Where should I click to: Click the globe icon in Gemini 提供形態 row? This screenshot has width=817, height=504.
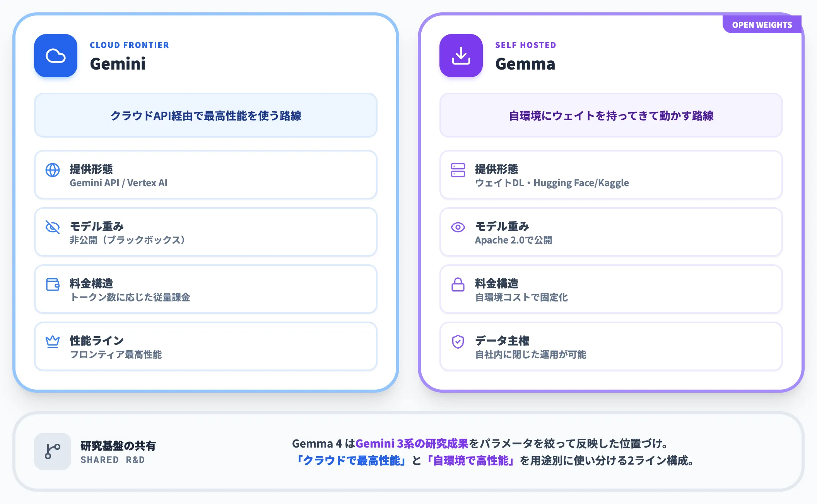click(53, 170)
